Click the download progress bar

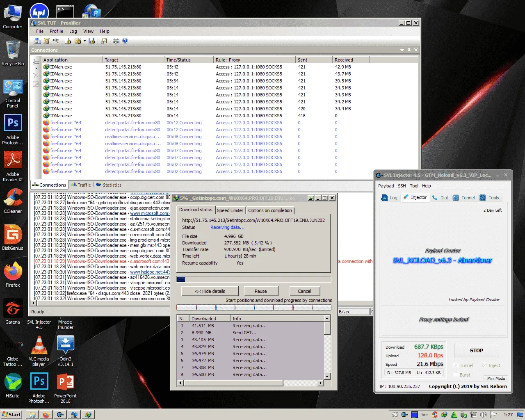[253, 279]
